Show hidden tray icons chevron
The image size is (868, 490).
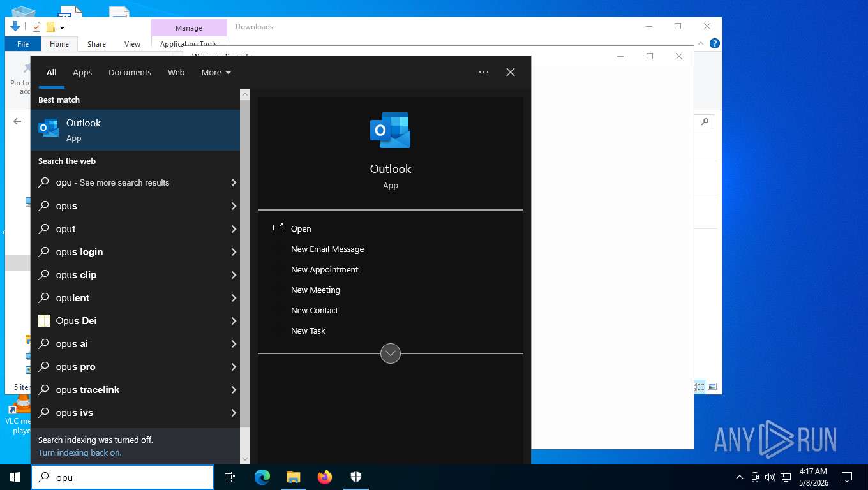click(x=740, y=477)
